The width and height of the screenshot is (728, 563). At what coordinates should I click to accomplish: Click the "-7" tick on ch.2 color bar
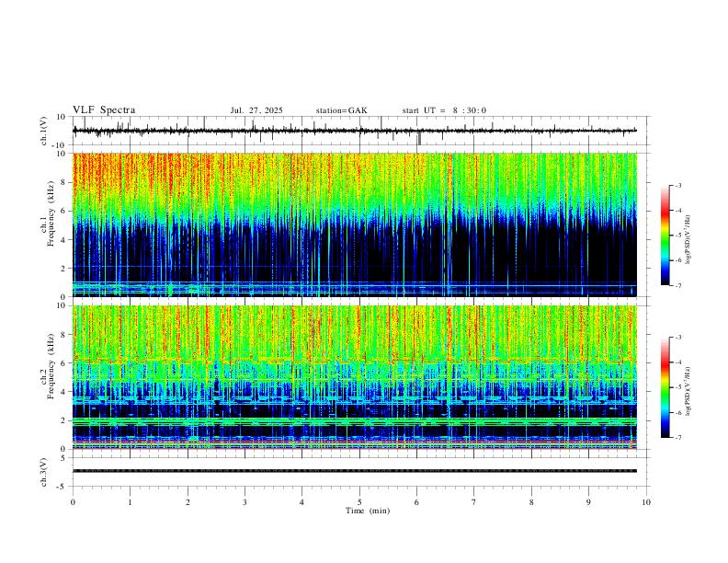click(677, 437)
